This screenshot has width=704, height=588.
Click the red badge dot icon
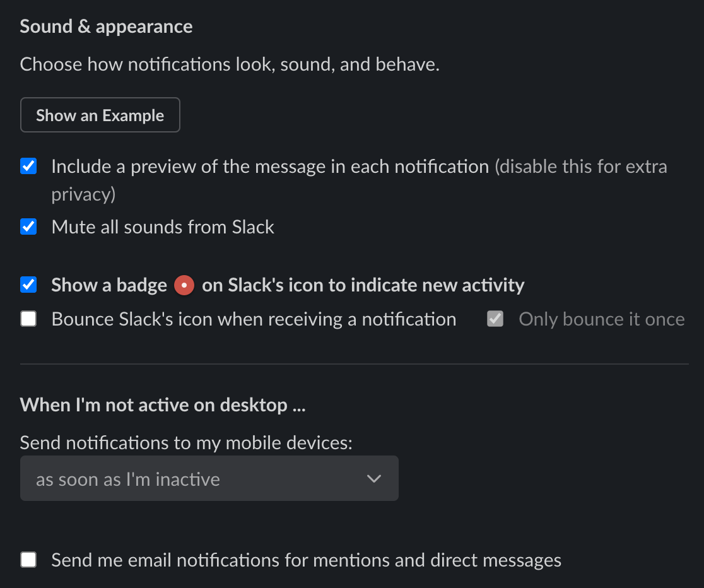[x=184, y=285]
